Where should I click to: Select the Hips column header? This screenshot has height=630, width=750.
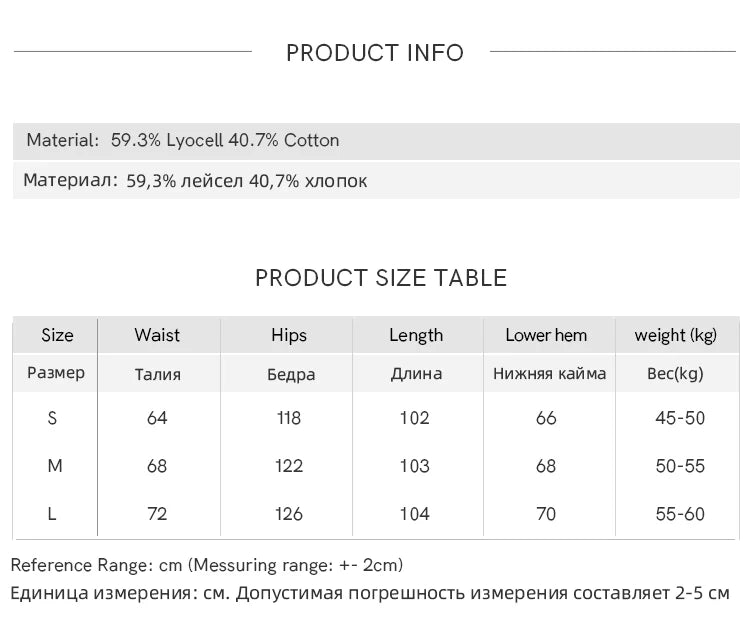(x=289, y=335)
